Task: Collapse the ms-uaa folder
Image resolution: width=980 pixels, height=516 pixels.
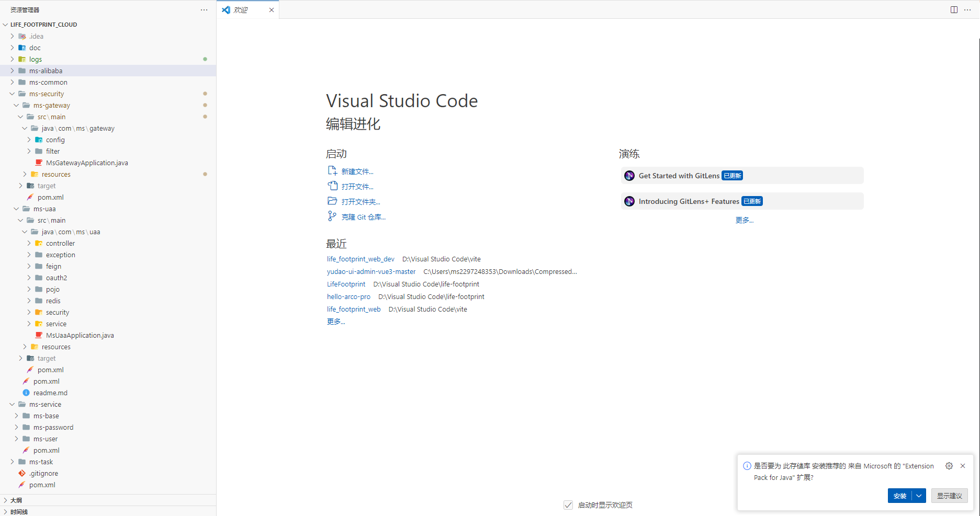Action: tap(16, 209)
